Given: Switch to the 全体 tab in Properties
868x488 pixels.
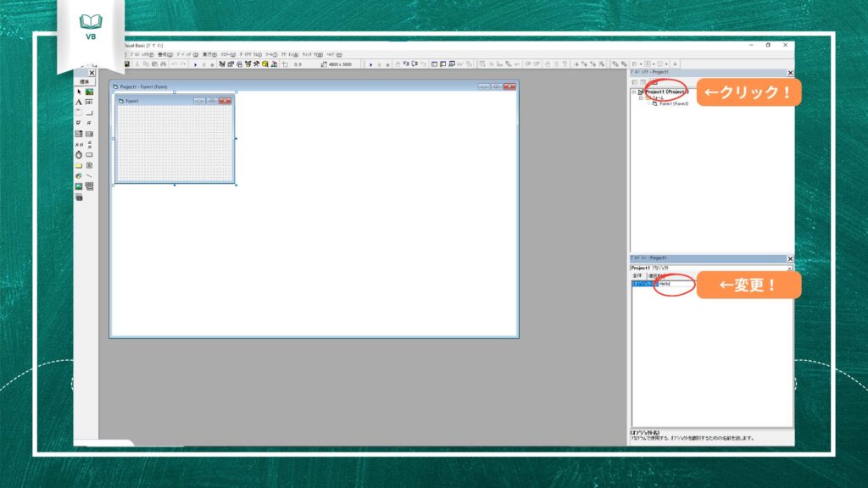Looking at the screenshot, I should pyautogui.click(x=637, y=275).
